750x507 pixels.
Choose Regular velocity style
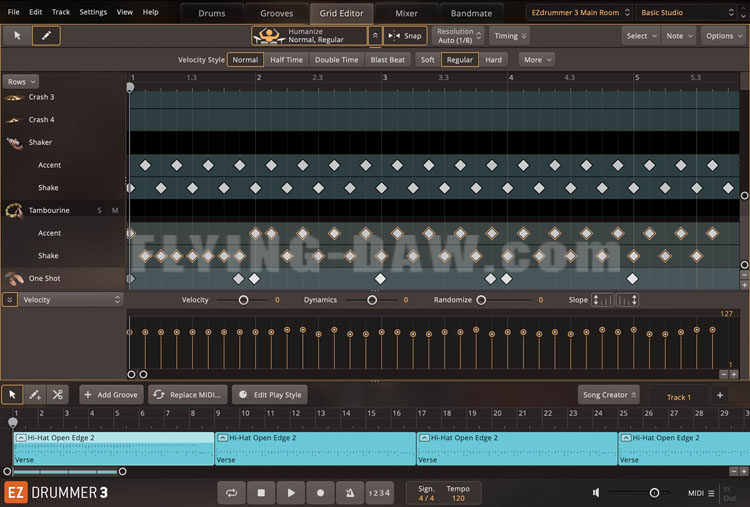(x=460, y=60)
